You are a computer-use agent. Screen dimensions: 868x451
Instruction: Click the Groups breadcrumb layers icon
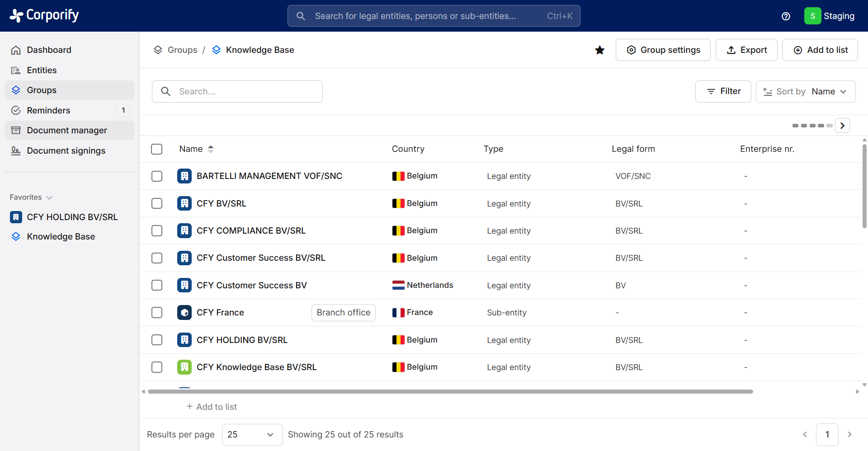coord(158,50)
